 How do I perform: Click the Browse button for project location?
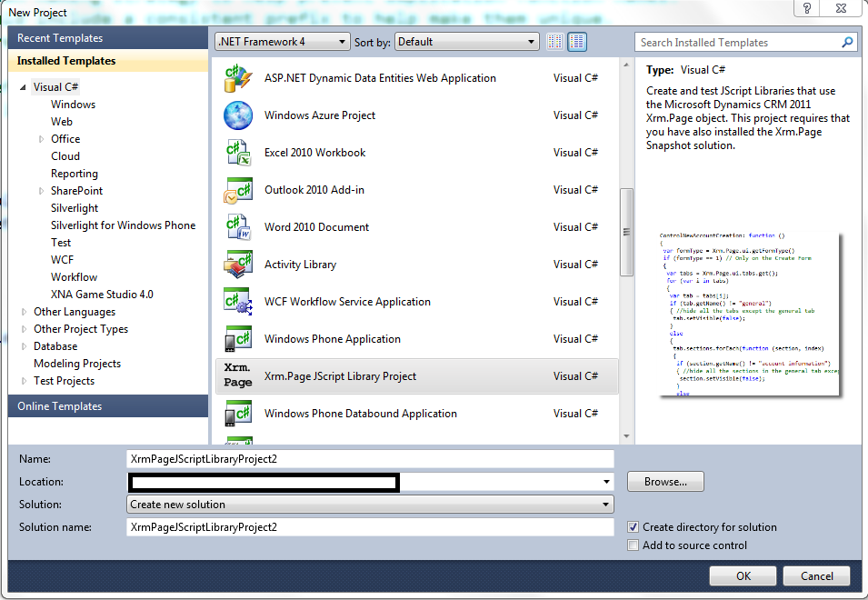point(664,481)
